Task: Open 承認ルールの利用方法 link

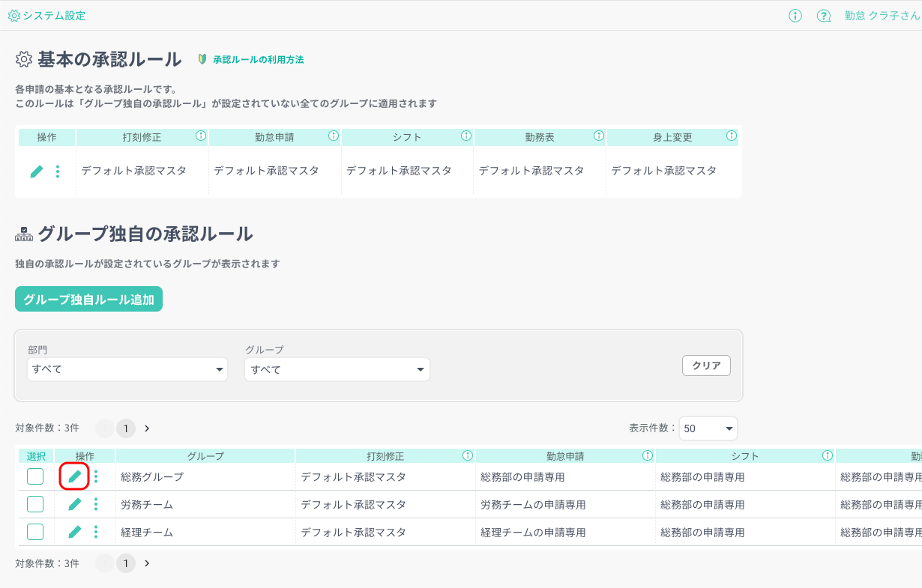Action: point(259,59)
